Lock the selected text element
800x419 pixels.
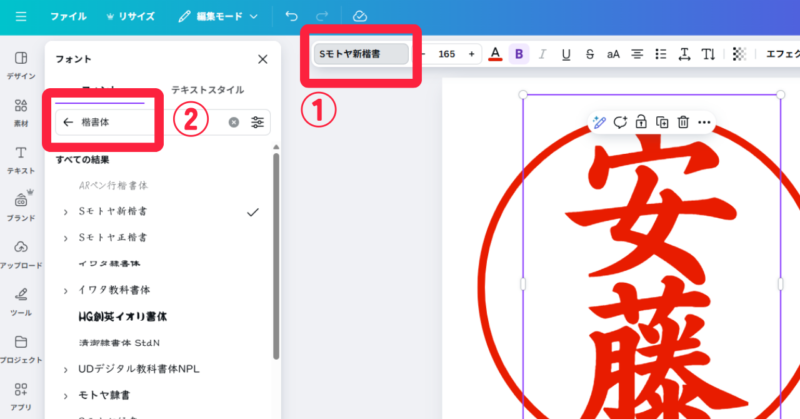coord(641,122)
